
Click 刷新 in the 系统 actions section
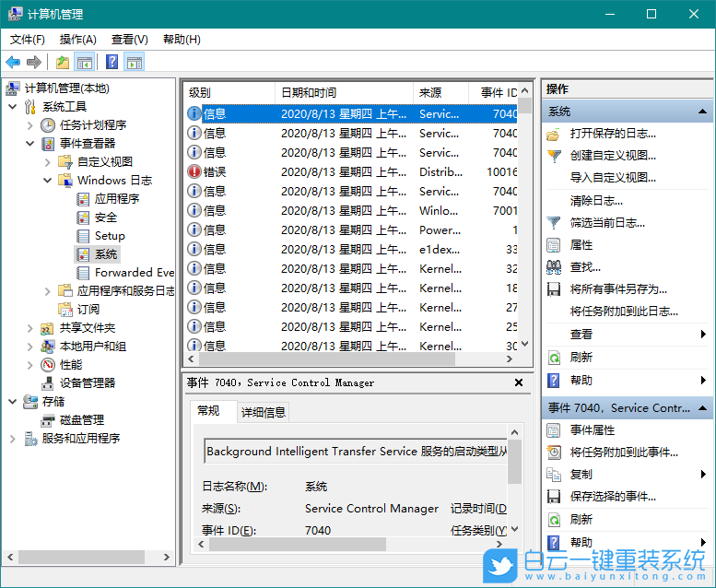point(581,358)
